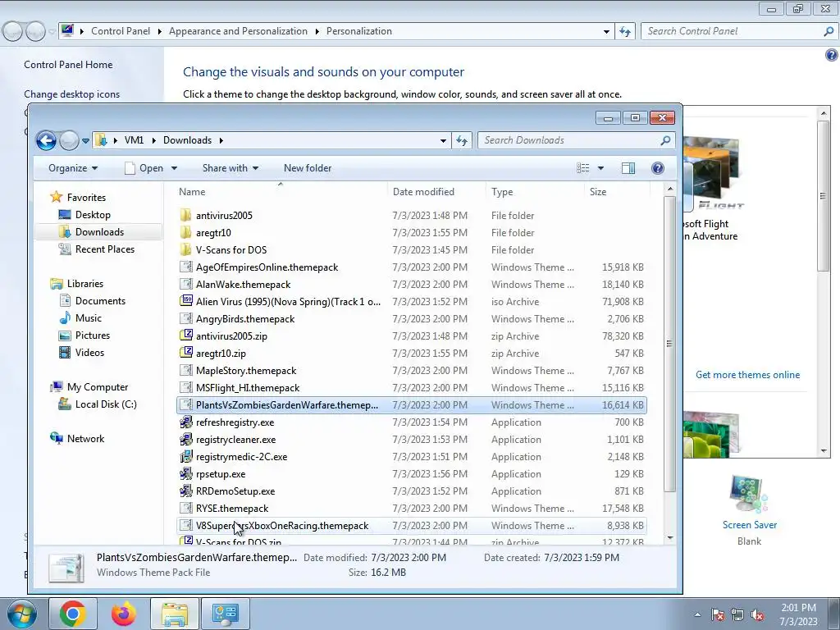The image size is (840, 630).
Task: Click the Action Center flag tray icon
Action: [717, 615]
